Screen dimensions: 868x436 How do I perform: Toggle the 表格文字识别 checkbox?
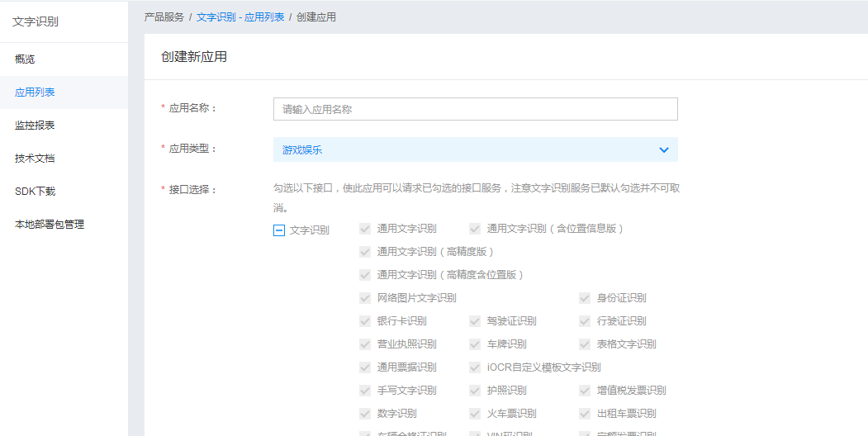(585, 344)
